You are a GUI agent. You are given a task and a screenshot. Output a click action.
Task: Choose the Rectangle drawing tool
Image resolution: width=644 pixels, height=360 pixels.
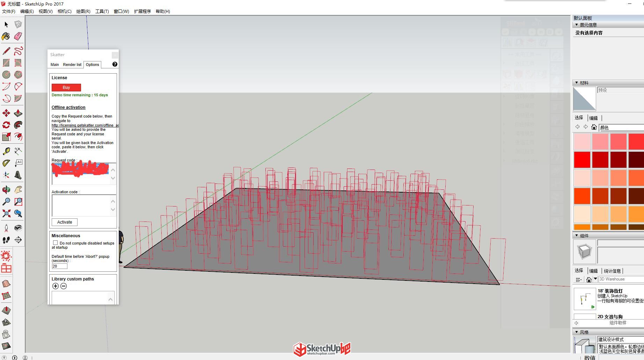(x=6, y=63)
